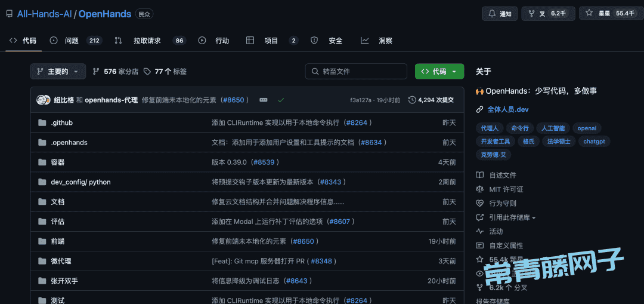
Task: Click the 通知 bell button
Action: [x=500, y=14]
